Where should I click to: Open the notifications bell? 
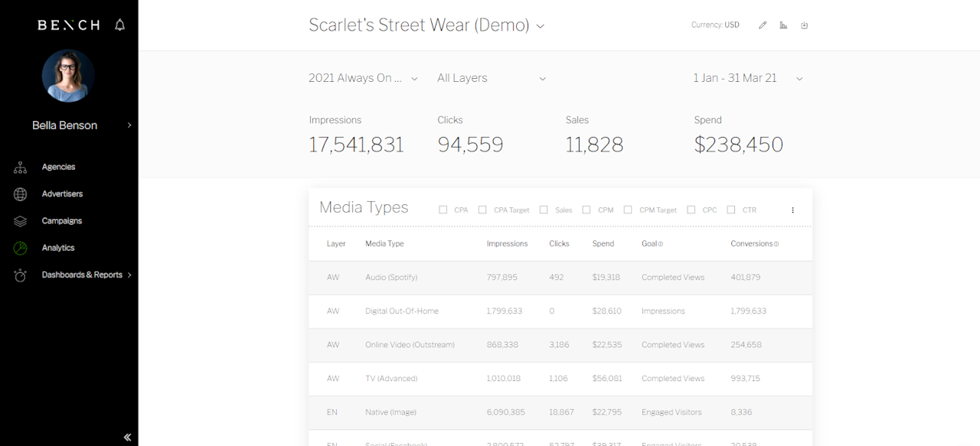click(119, 25)
